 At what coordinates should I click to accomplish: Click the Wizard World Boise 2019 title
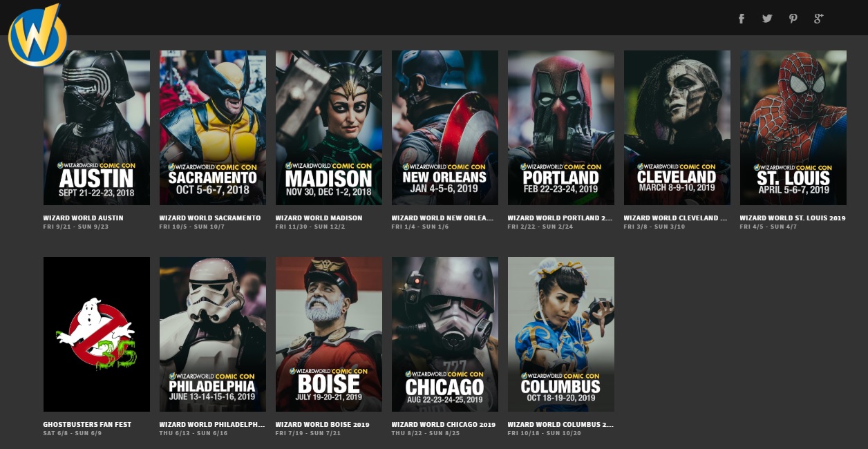(x=323, y=425)
